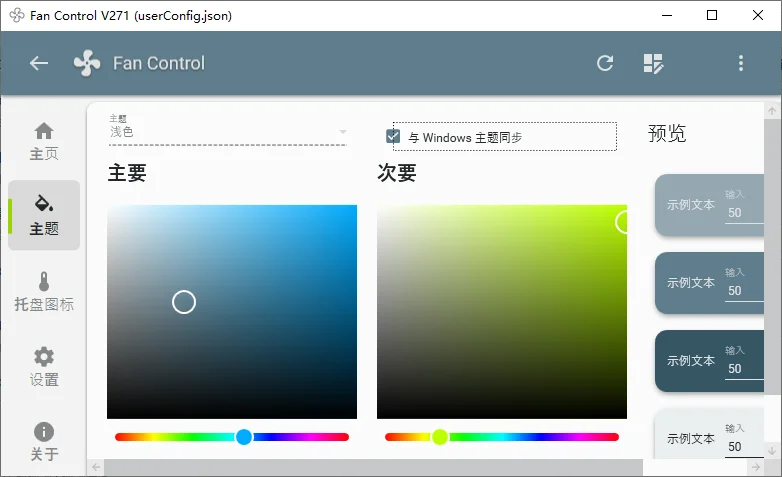Pick a shade in the 主要 color square
The width and height of the screenshot is (782, 477).
pyautogui.click(x=232, y=312)
